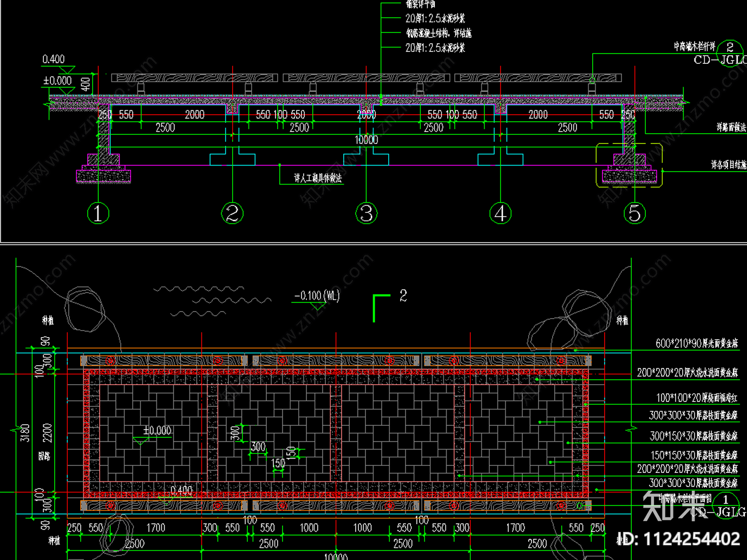The image size is (747, 560).
Task: Select the 10000 overall dimension in section view
Action: point(366,140)
